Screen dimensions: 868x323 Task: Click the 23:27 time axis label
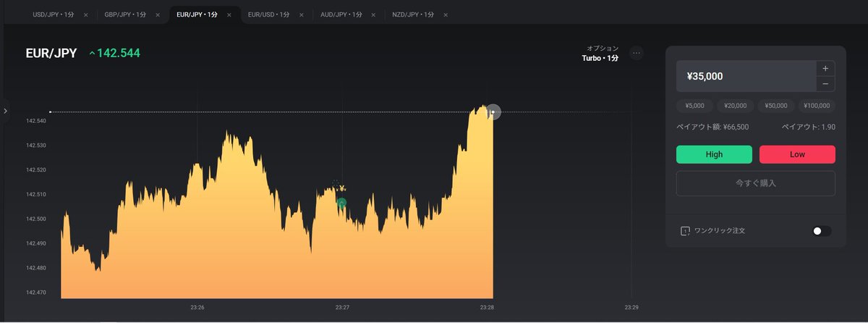(342, 307)
